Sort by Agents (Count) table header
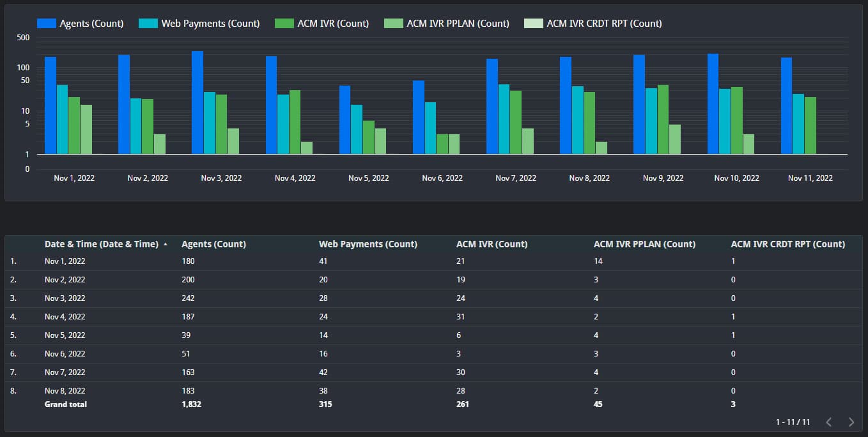 [213, 244]
